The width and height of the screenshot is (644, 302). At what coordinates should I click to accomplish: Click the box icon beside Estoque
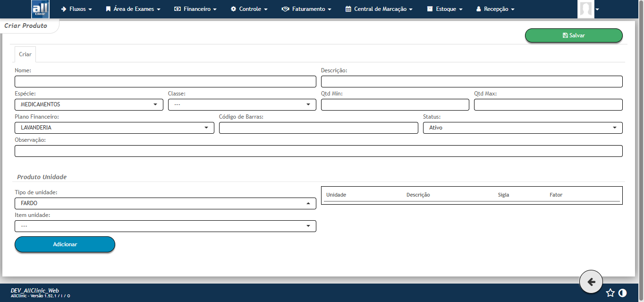429,9
